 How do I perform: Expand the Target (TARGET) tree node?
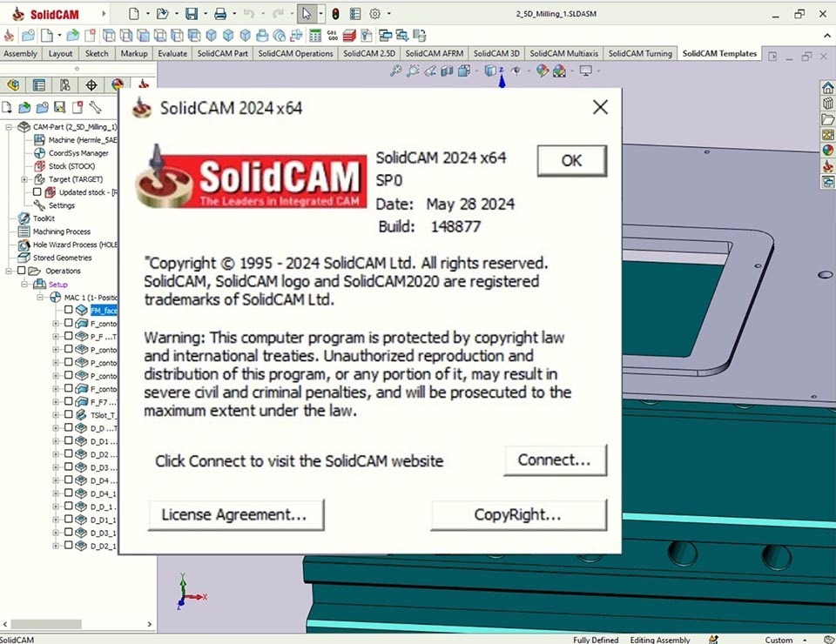[24, 179]
